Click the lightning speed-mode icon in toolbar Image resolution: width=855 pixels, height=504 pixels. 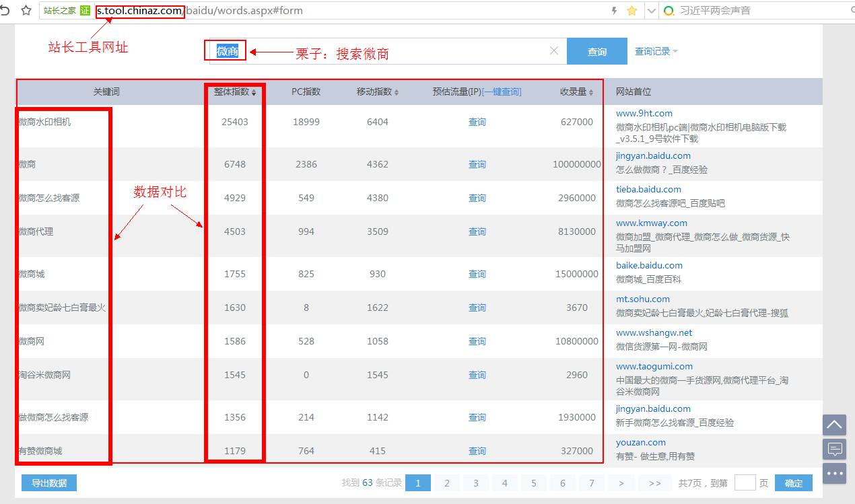coord(615,10)
